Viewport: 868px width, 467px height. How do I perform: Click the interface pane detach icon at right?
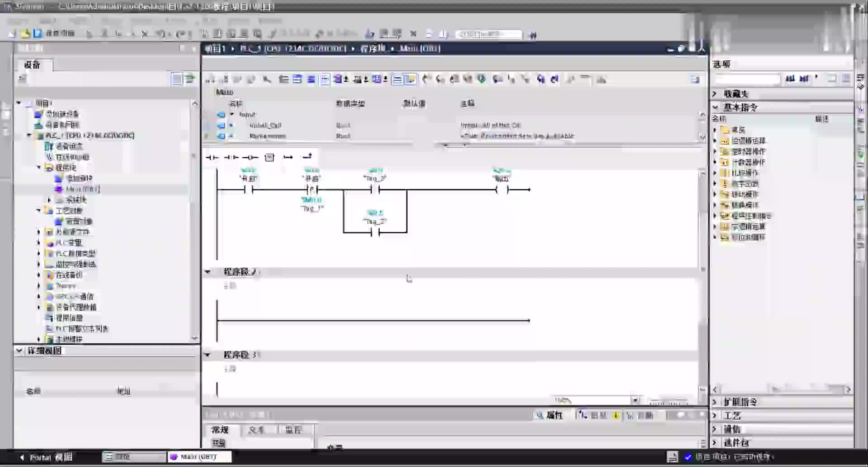(695, 80)
